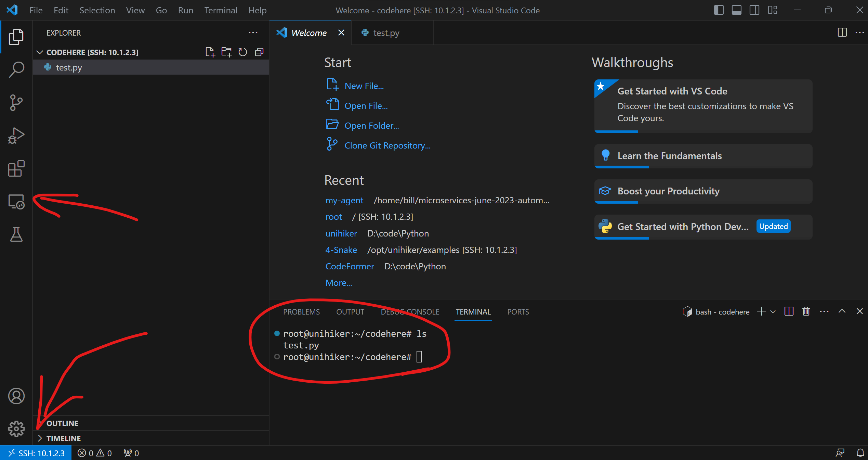Switch to the OUTPUT panel tab

coord(350,312)
